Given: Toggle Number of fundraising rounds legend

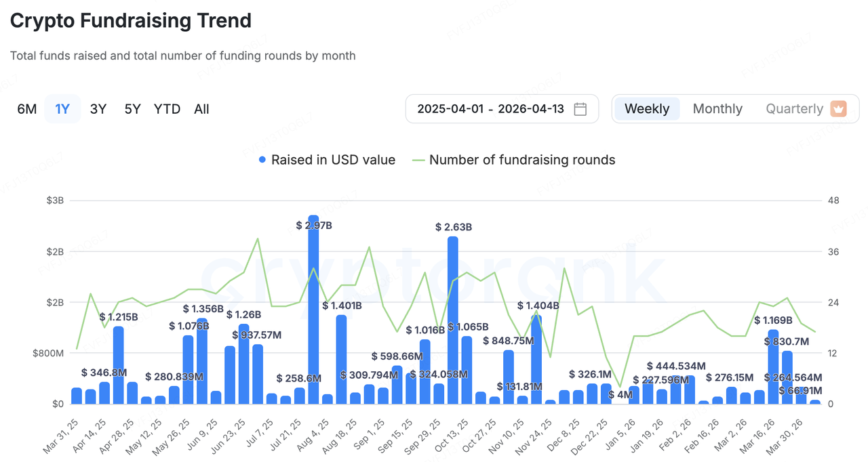Looking at the screenshot, I should coord(522,160).
